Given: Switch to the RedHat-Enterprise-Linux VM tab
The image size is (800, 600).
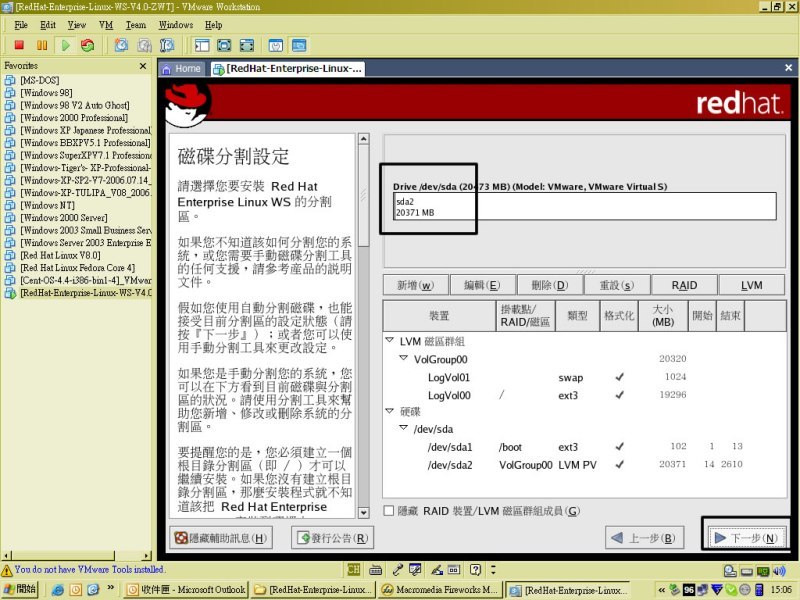Looking at the screenshot, I should (x=288, y=69).
